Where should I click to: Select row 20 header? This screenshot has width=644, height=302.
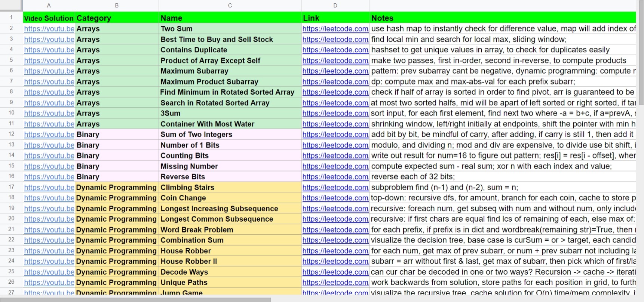pyautogui.click(x=11, y=219)
